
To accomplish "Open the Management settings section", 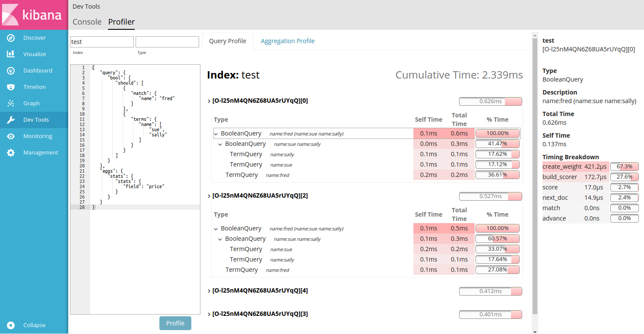I will [x=10, y=152].
